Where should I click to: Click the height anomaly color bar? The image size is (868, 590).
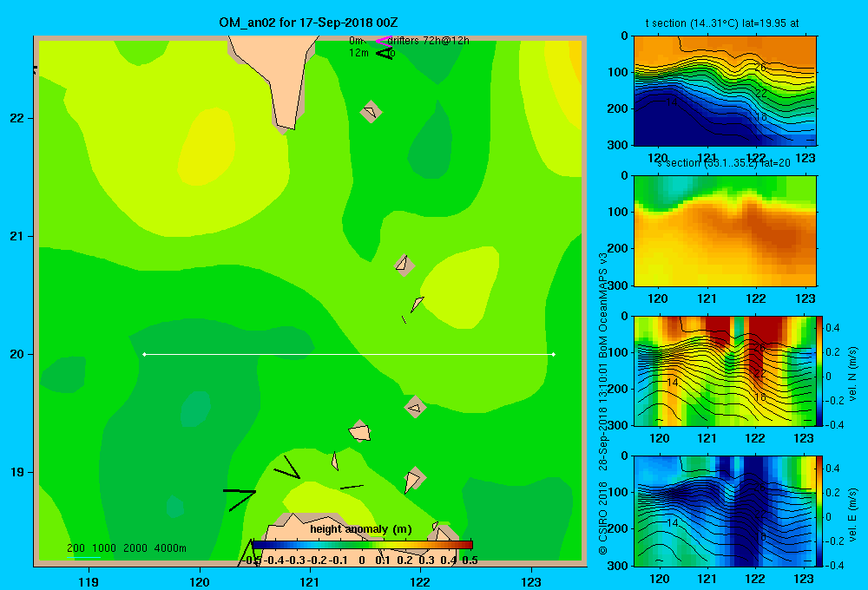click(362, 545)
